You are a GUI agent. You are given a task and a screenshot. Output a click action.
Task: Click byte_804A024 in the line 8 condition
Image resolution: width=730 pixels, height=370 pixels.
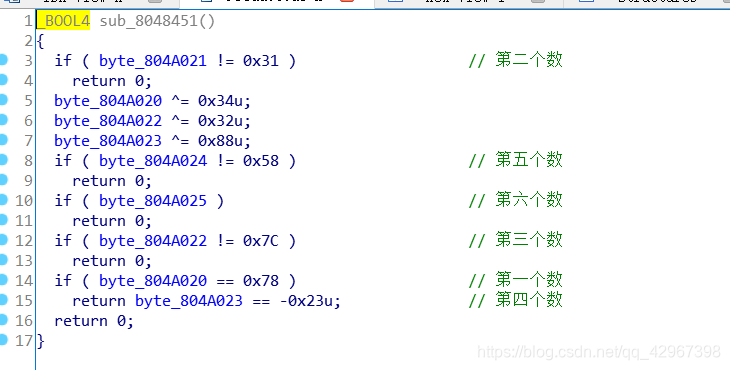tap(153, 161)
